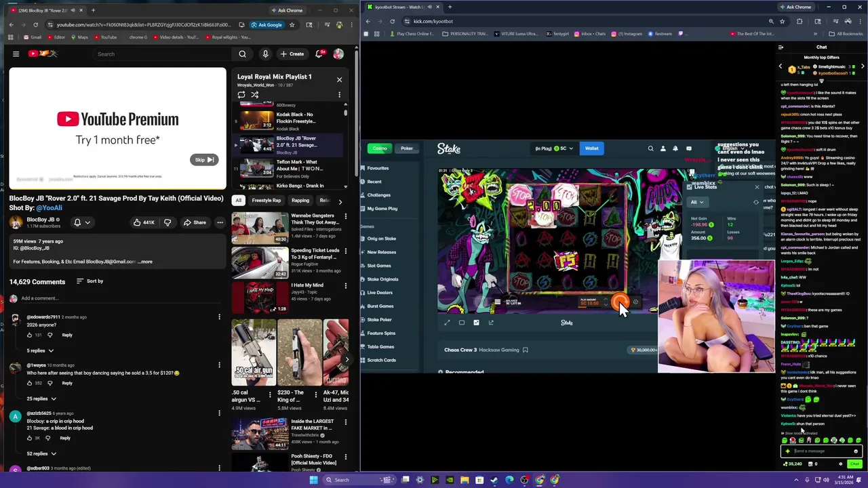Bookmark Chaos Crew 3 as favourite
The width and height of the screenshot is (868, 488).
pos(526,350)
